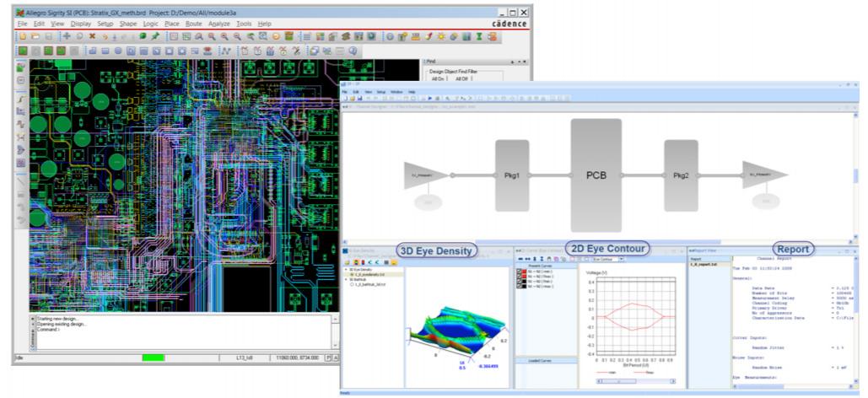The height and width of the screenshot is (398, 868).
Task: Click the first red curve color swatch
Action: 524,272
